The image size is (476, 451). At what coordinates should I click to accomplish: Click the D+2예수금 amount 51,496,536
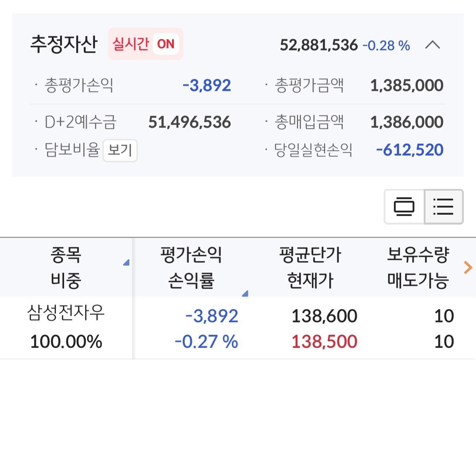(189, 122)
